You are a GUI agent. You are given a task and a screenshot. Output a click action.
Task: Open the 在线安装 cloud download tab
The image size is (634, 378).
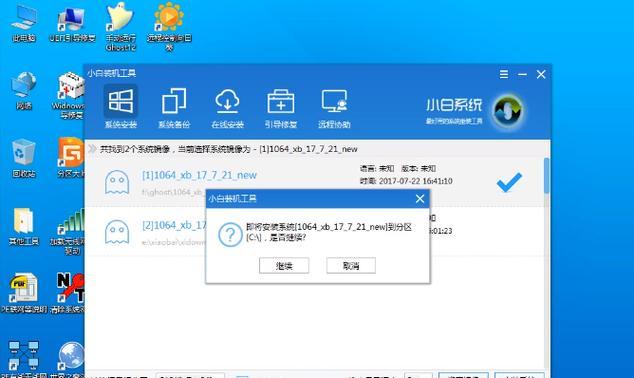pos(227,108)
